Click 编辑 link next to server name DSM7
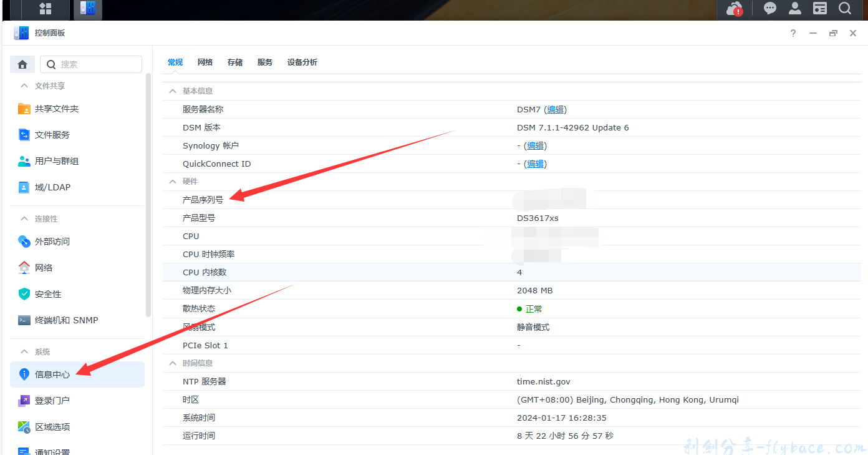Viewport: 868px width, 455px height. click(x=556, y=109)
